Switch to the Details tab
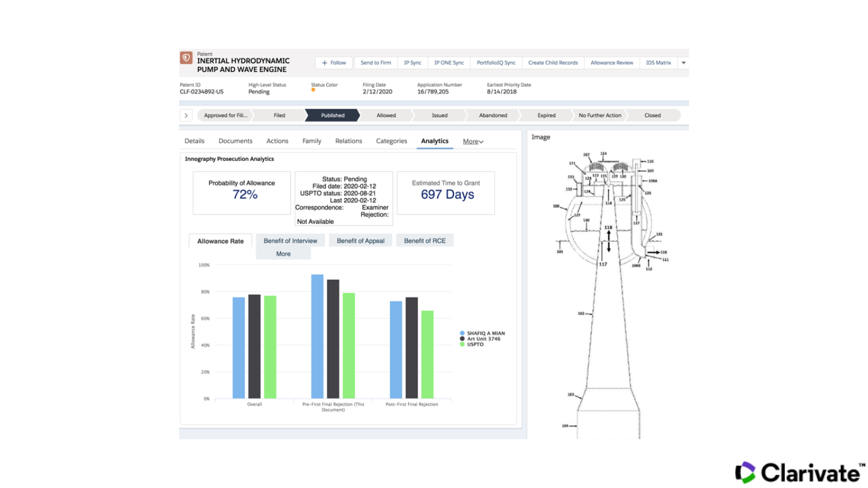 (x=194, y=141)
